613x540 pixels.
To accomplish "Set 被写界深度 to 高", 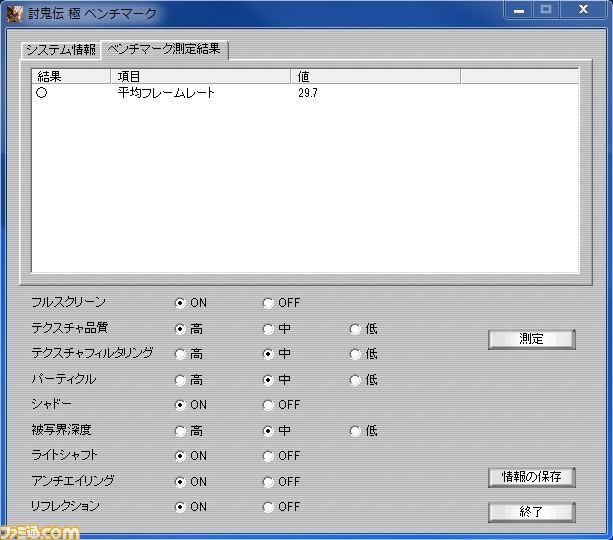I will (180, 431).
